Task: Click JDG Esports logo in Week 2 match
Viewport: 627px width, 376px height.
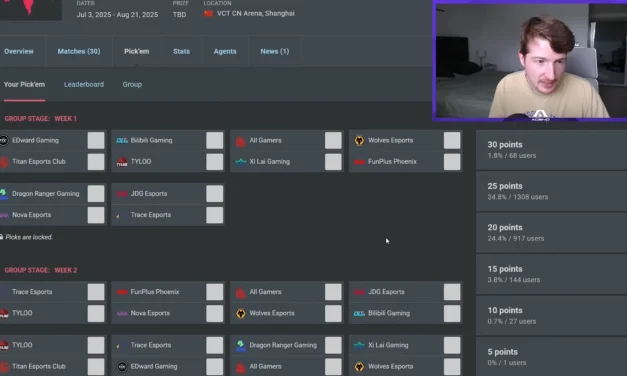Action: [x=359, y=292]
